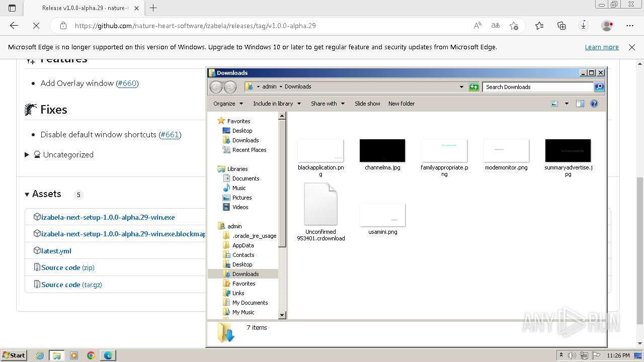Create a New folder
The height and width of the screenshot is (362, 644).
(401, 104)
